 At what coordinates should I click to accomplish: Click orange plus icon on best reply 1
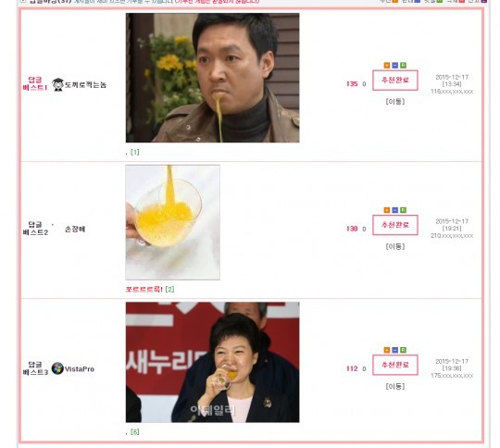387,66
